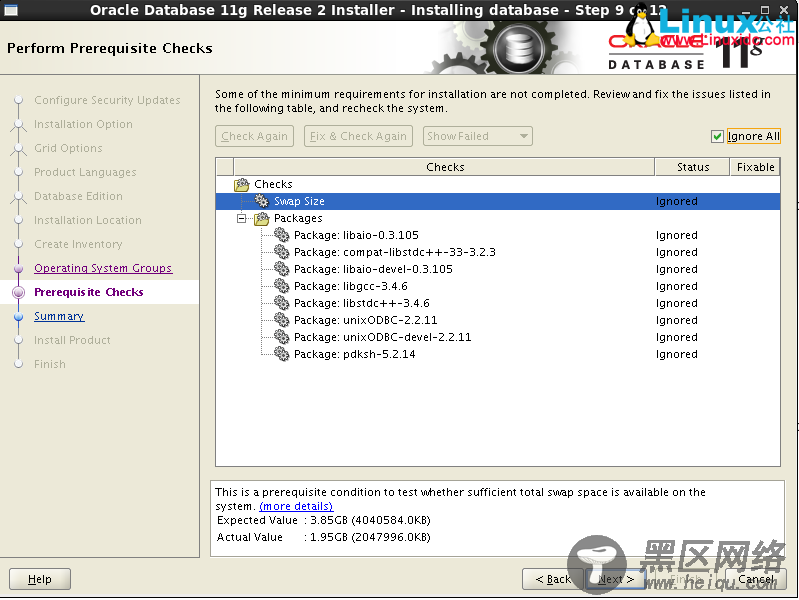Click the Operating System Groups step bullet
Viewport: 799px width, 600px height.
click(19, 268)
